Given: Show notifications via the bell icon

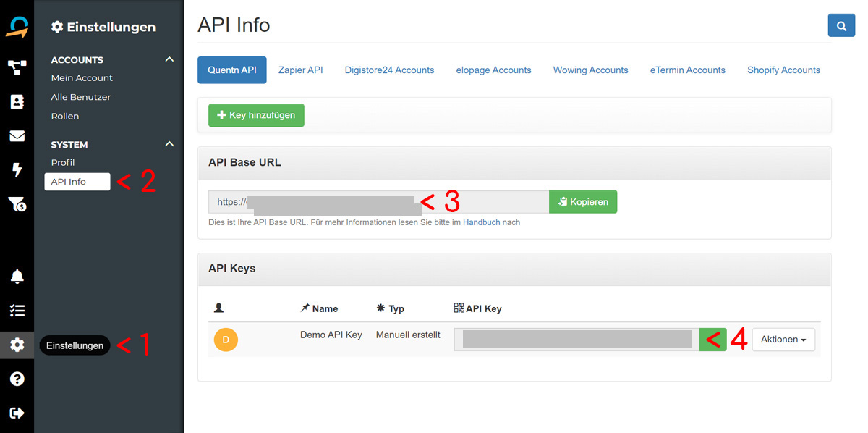Looking at the screenshot, I should pos(16,276).
